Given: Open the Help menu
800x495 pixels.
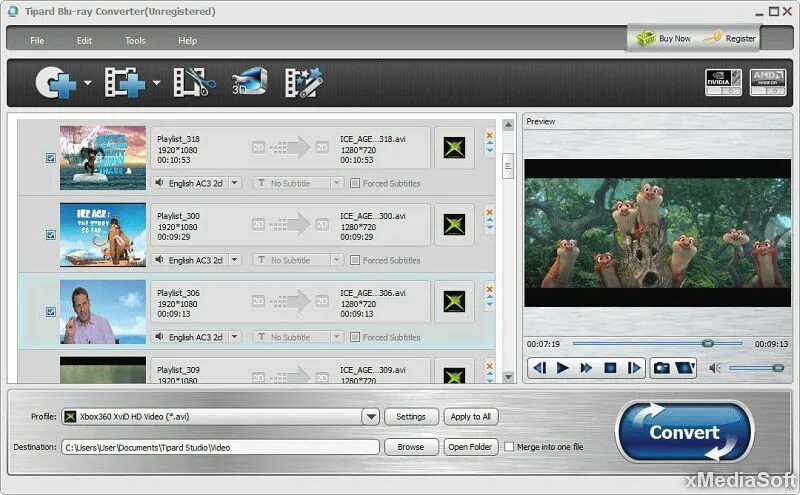Looking at the screenshot, I should [x=187, y=40].
